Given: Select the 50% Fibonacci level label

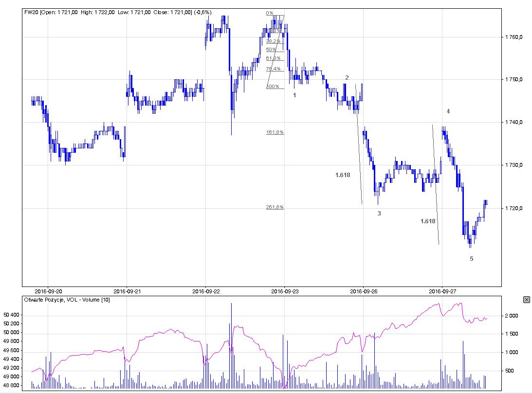Looking at the screenshot, I should pos(271,49).
